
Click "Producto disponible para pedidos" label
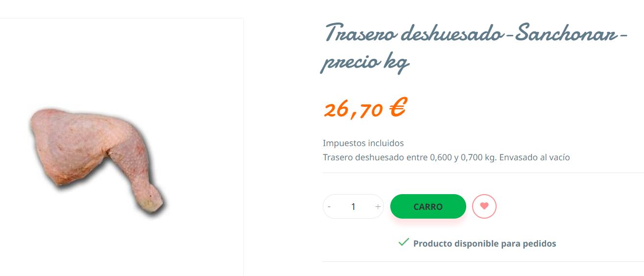(x=484, y=244)
